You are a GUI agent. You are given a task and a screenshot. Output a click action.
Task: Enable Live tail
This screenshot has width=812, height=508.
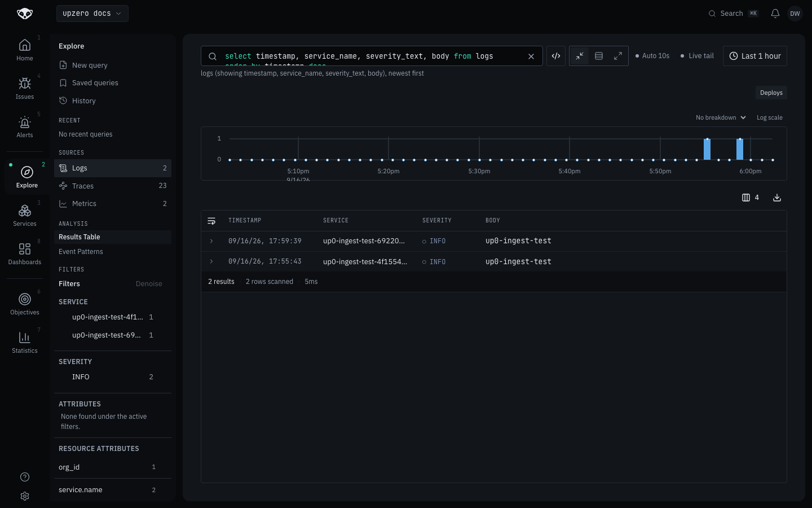pos(697,56)
